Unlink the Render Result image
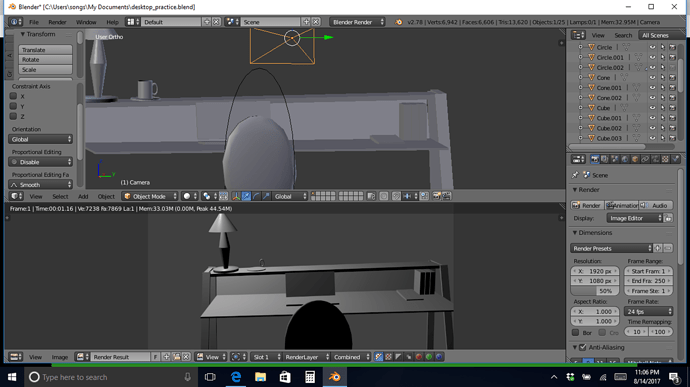Viewport: 690px width, 387px height. click(186, 357)
